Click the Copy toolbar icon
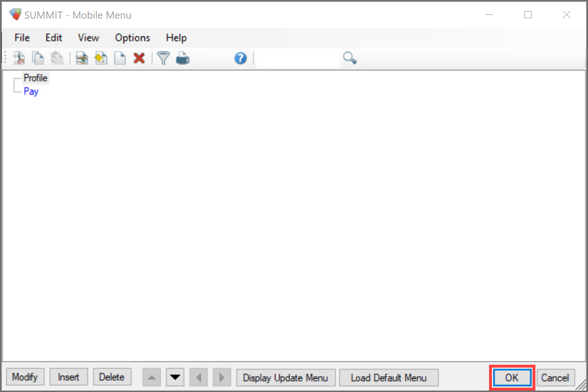 coord(38,58)
